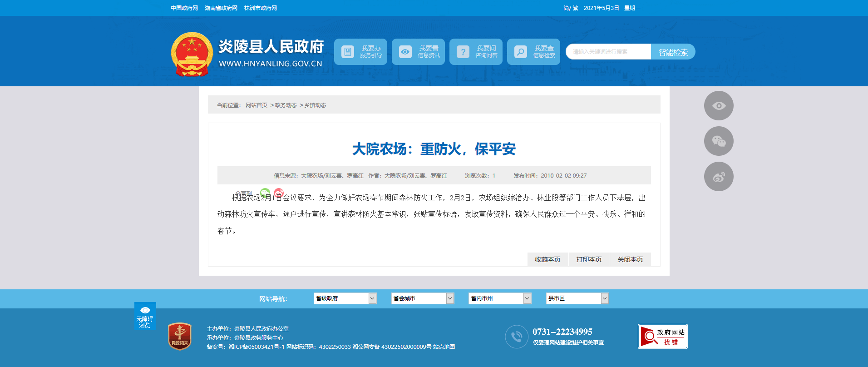Click the gray eye icon in sidebar
This screenshot has height=367, width=868.
coord(718,106)
